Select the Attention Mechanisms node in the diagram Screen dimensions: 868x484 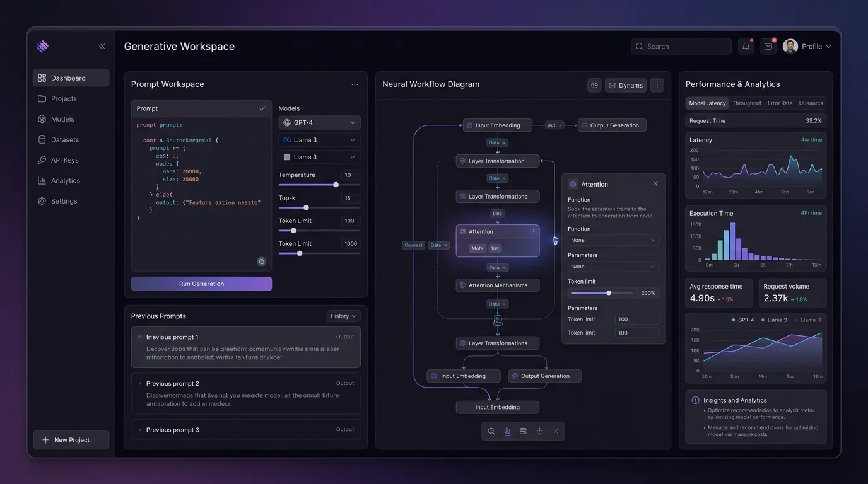pyautogui.click(x=498, y=285)
